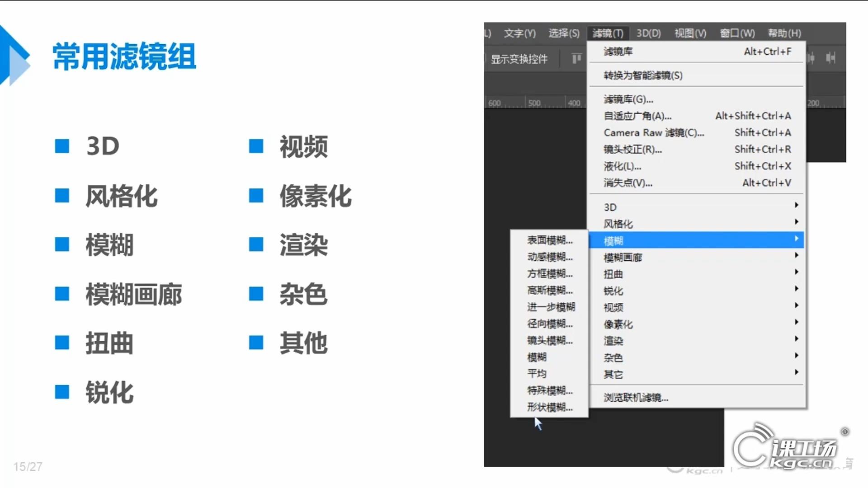
Task: Open the 窗口(W) menu
Action: click(737, 33)
